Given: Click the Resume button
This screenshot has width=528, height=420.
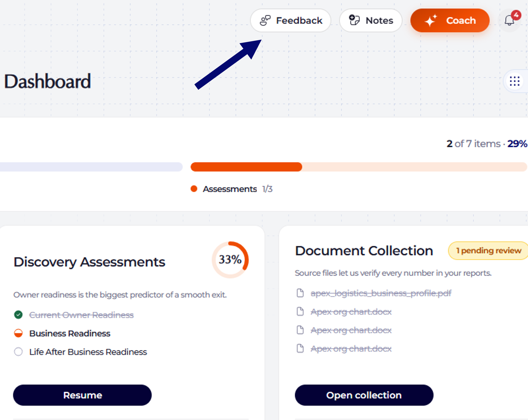Looking at the screenshot, I should tap(82, 395).
